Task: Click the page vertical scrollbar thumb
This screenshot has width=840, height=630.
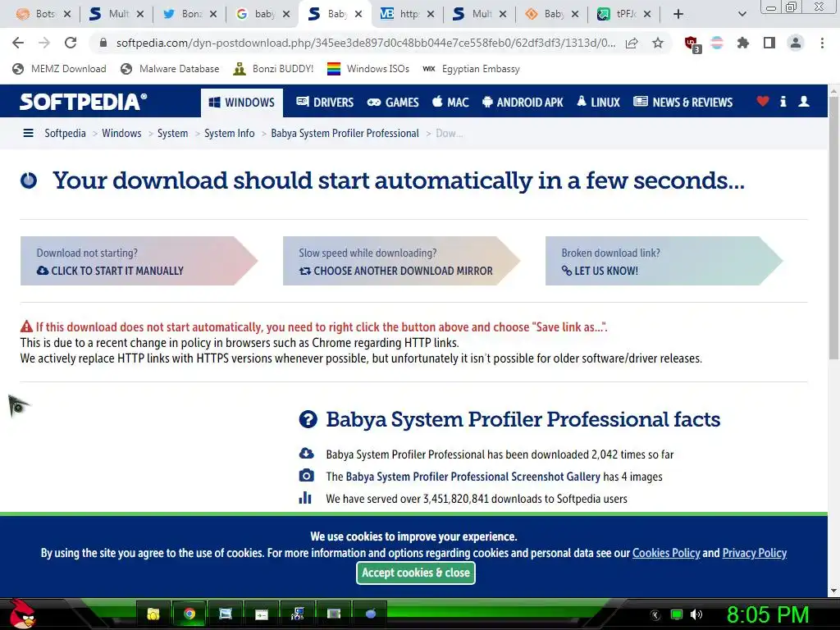Action: pos(833,228)
